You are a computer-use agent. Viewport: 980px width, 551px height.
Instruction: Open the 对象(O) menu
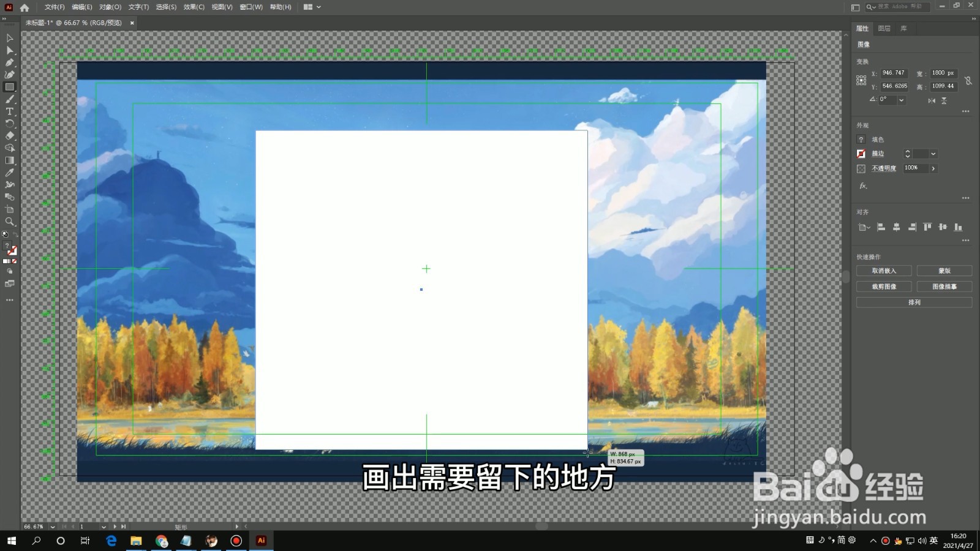click(x=110, y=7)
